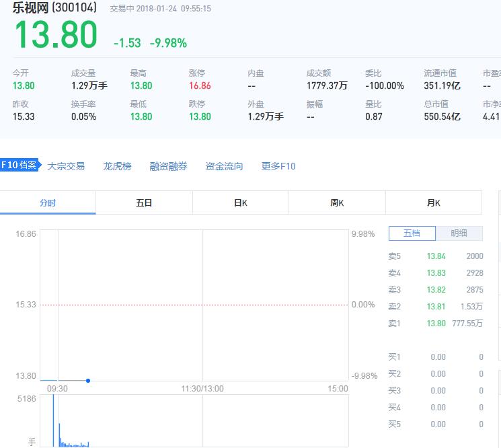Image resolution: width=501 pixels, height=448 pixels.
Task: Click the 卖5 volume 2000
Action: 475,256
